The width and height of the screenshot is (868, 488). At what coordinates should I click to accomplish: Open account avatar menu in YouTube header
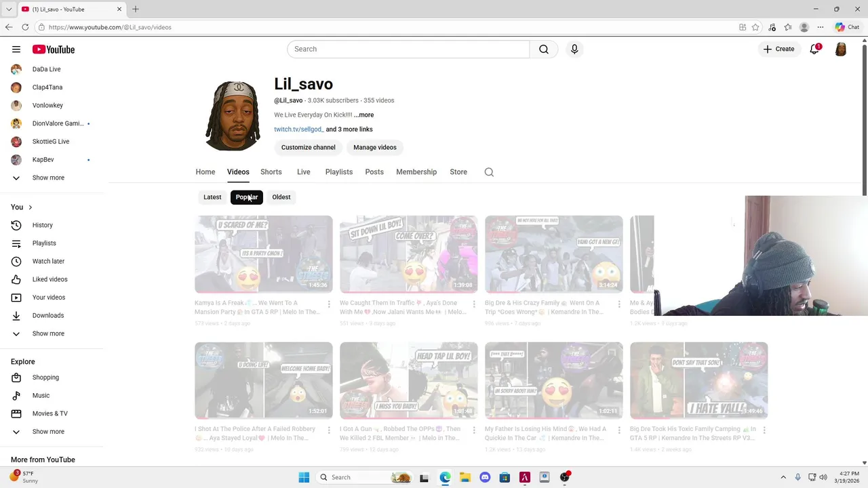click(x=841, y=49)
